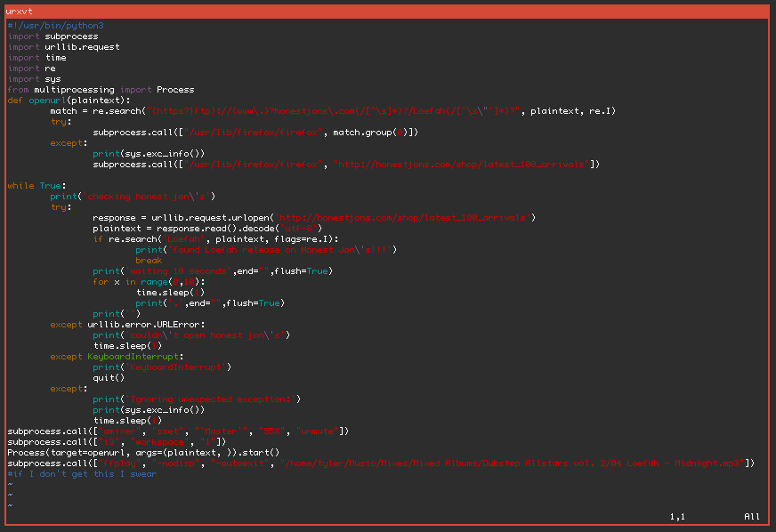Click "couldn\'t open honest jon\'s" print line
This screenshot has width=776, height=532.
[191, 335]
